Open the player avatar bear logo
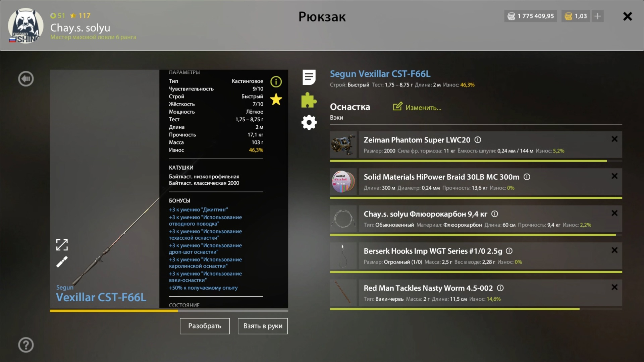The width and height of the screenshot is (644, 362). click(25, 26)
